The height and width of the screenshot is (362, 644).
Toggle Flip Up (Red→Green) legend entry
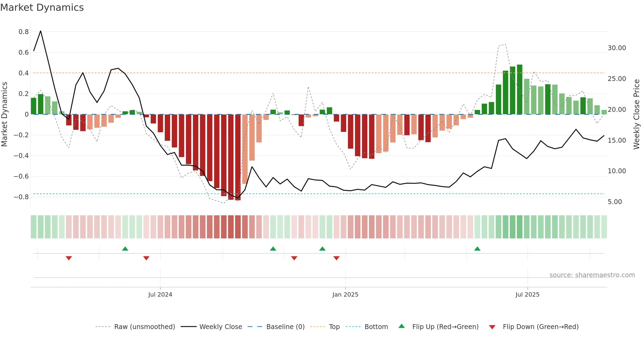tap(438, 327)
